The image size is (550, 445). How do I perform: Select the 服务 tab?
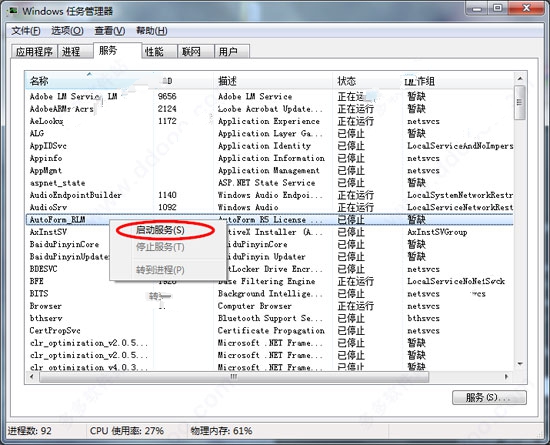pyautogui.click(x=117, y=50)
